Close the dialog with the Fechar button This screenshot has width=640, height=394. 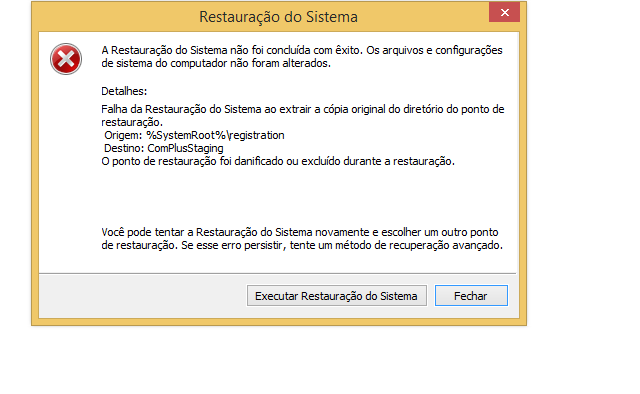click(x=471, y=296)
